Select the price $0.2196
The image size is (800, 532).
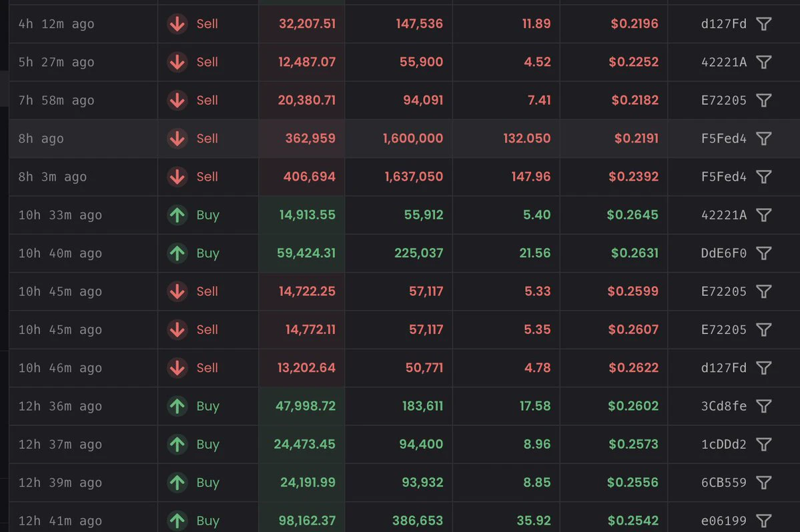coord(634,24)
